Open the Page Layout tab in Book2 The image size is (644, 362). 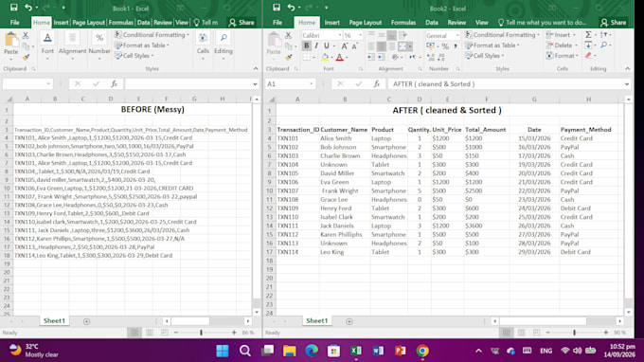click(x=366, y=23)
